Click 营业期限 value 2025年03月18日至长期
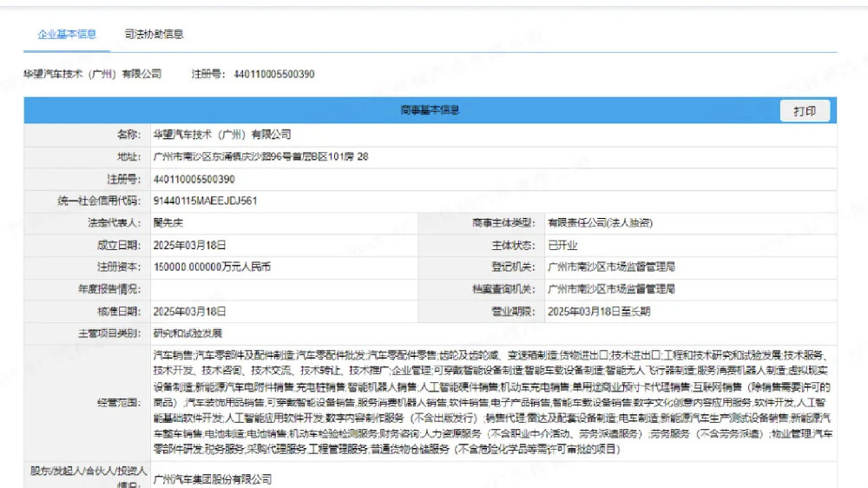This screenshot has width=868, height=488. (599, 312)
